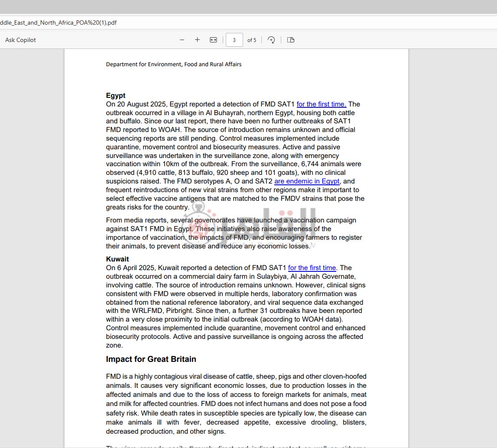The image size is (497, 448).
Task: Click the zoom in plus icon
Action: pyautogui.click(x=197, y=40)
